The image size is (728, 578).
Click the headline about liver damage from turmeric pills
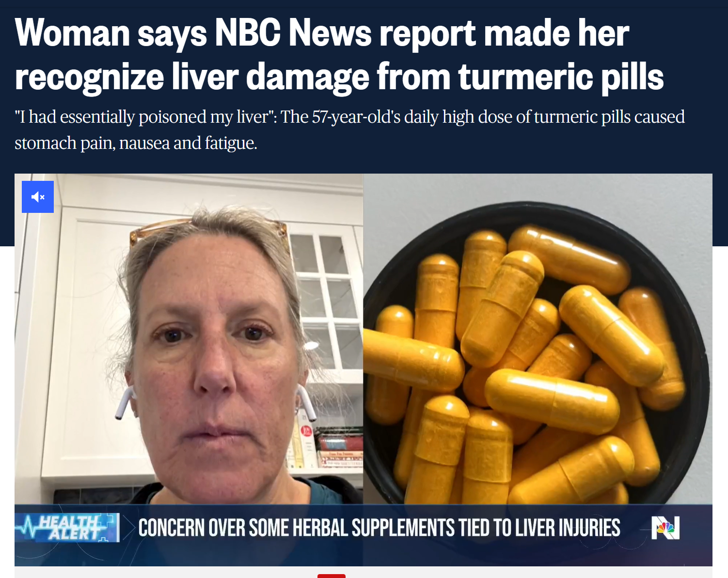click(x=339, y=55)
